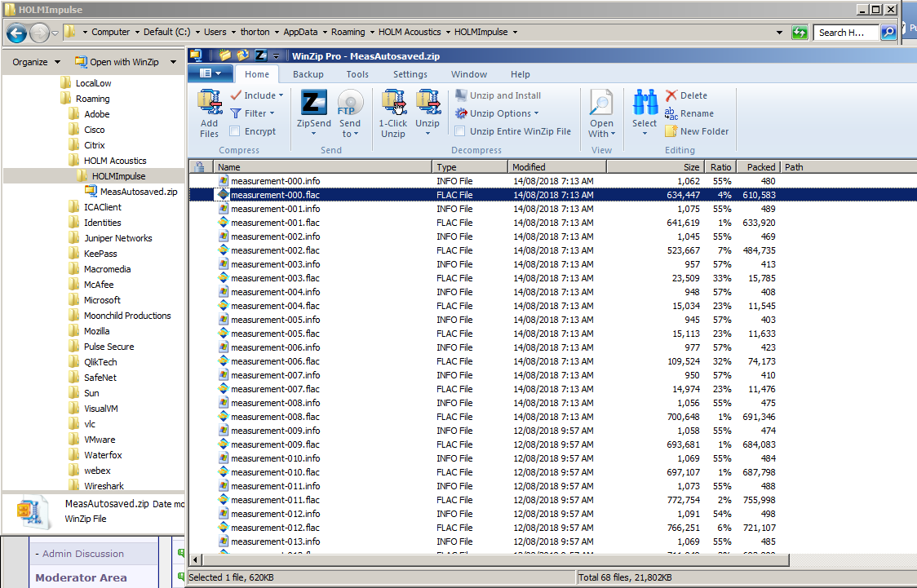Sort by the Ratio column header
Viewport: 917px width, 588px height.
720,167
